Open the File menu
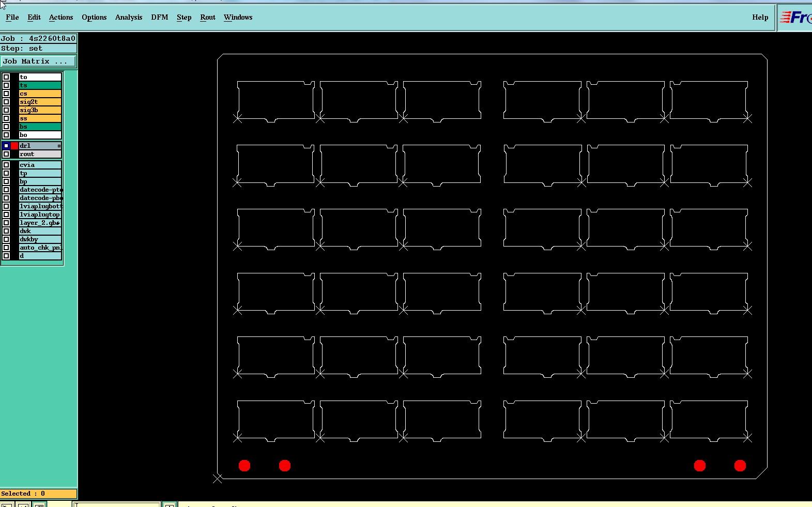The width and height of the screenshot is (812, 507). (12, 17)
